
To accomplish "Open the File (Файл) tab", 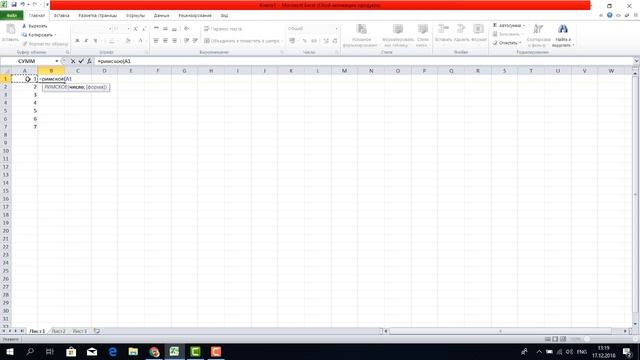I will (x=11, y=16).
